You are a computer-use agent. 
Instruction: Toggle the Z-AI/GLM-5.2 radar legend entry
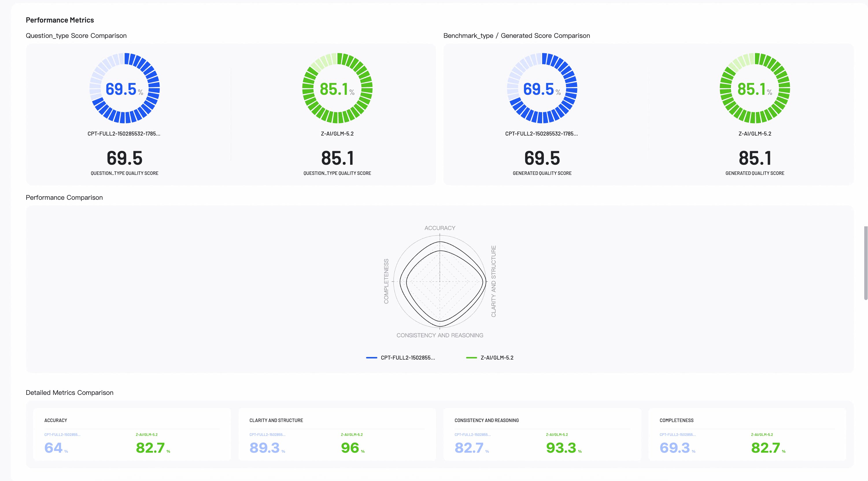(x=490, y=358)
